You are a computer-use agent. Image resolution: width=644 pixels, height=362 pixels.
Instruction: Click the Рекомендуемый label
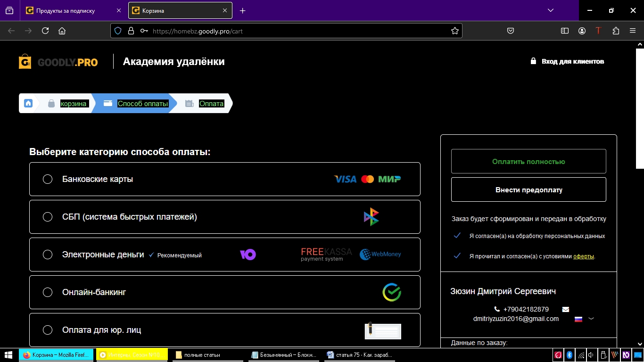(x=179, y=255)
